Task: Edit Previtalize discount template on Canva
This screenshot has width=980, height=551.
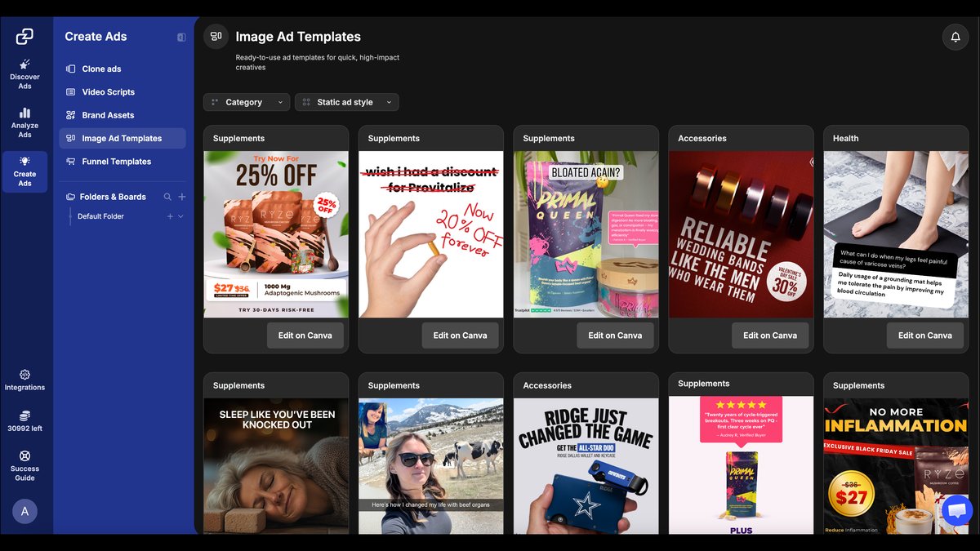Action: 461,335
